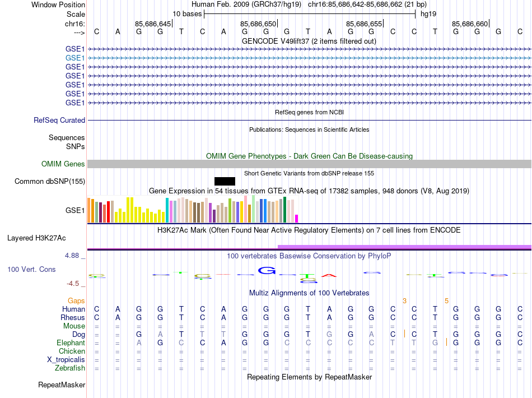Select the orange gap number 3
The height and width of the screenshot is (398, 532).
coord(404,301)
